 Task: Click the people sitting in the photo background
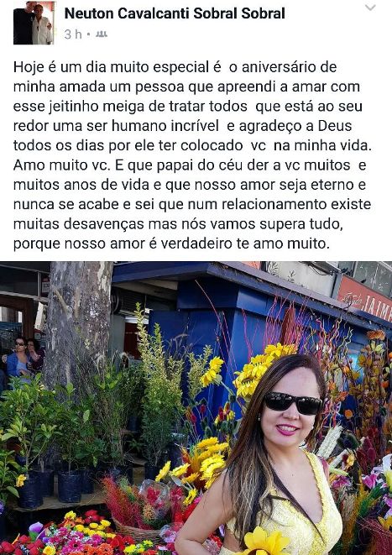[23, 358]
